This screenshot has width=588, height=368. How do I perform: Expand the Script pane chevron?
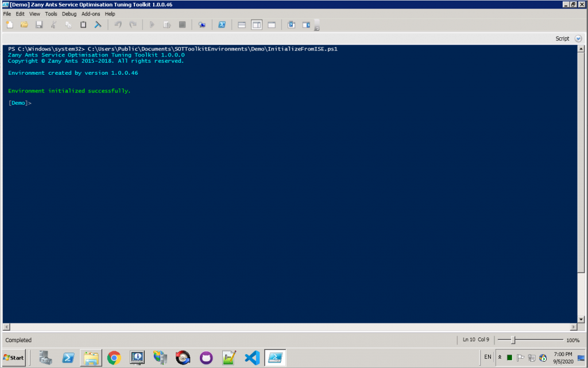(578, 39)
